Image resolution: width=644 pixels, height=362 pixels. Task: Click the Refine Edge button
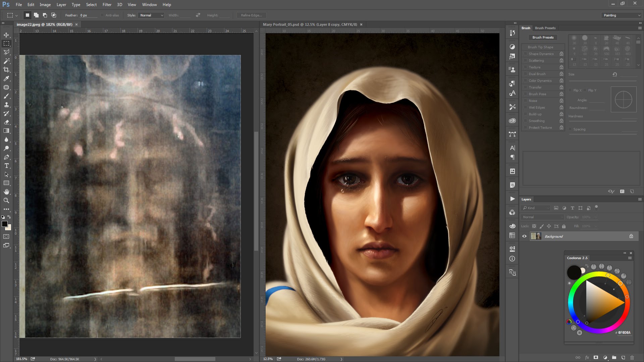(251, 15)
